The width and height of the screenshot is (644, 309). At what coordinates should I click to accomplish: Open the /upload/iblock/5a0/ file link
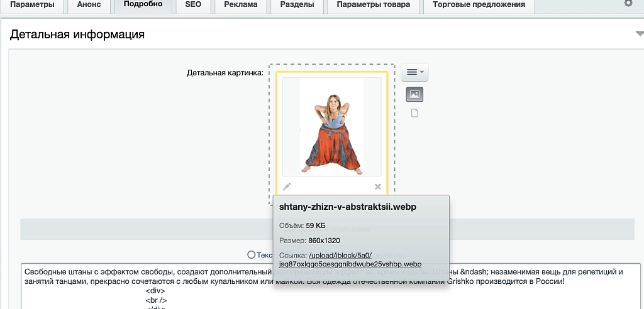[350, 259]
